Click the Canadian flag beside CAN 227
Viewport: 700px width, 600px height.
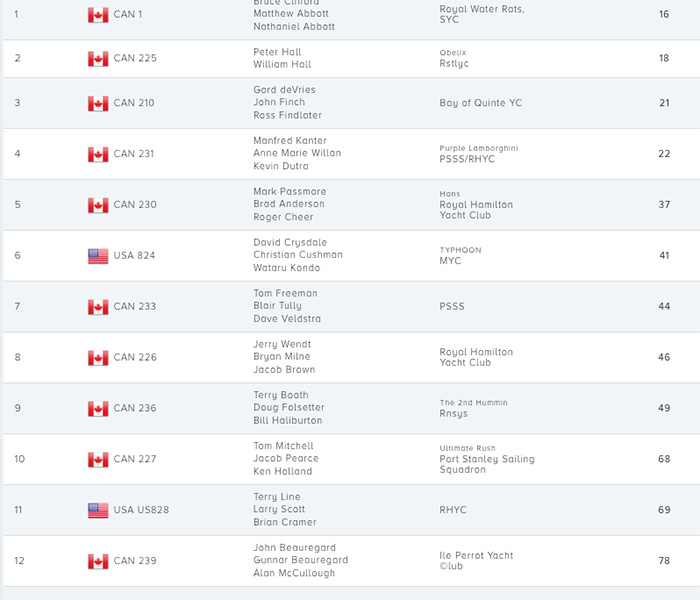tap(98, 460)
